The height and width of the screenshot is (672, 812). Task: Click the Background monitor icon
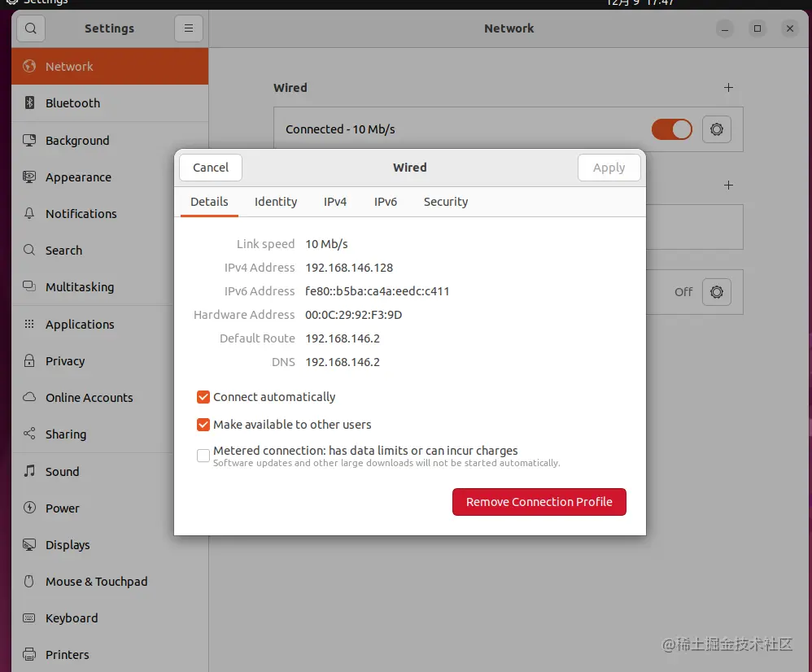pyautogui.click(x=29, y=140)
